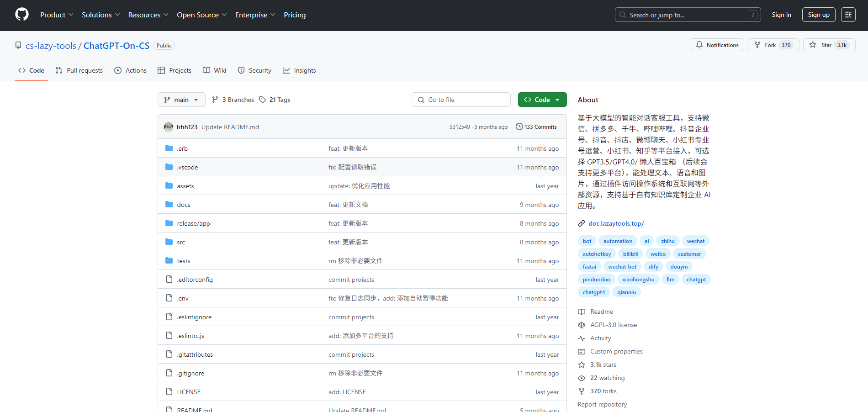Focus the Go to file field
The image size is (868, 412).
pos(461,100)
